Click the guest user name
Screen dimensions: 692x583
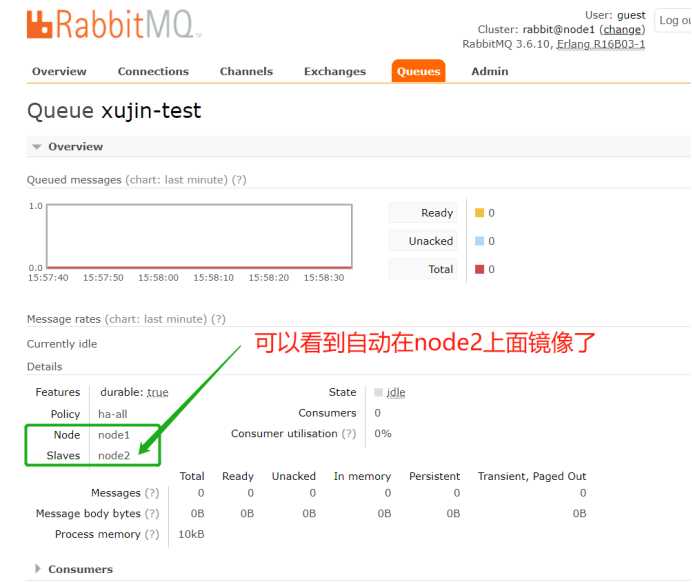[x=631, y=15]
